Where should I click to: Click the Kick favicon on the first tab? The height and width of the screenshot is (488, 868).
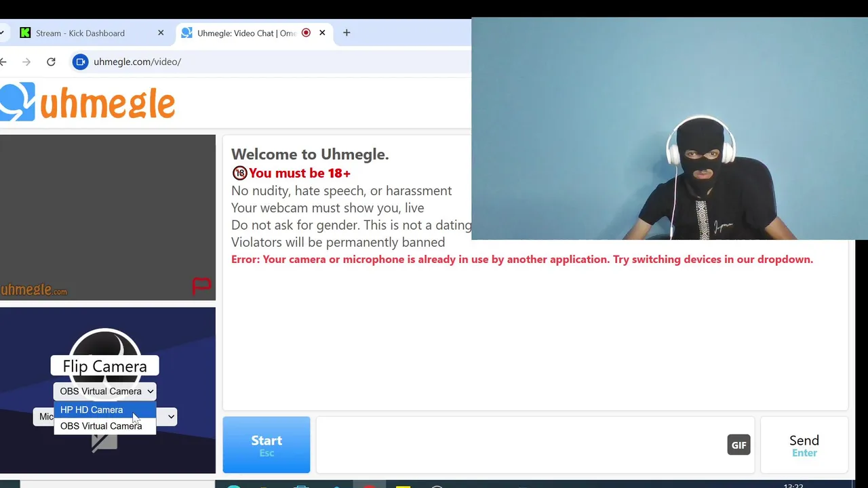[x=25, y=33]
